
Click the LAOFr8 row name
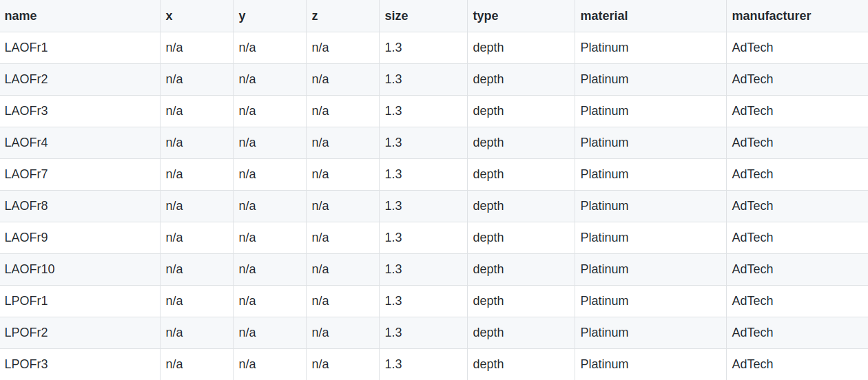pos(26,206)
